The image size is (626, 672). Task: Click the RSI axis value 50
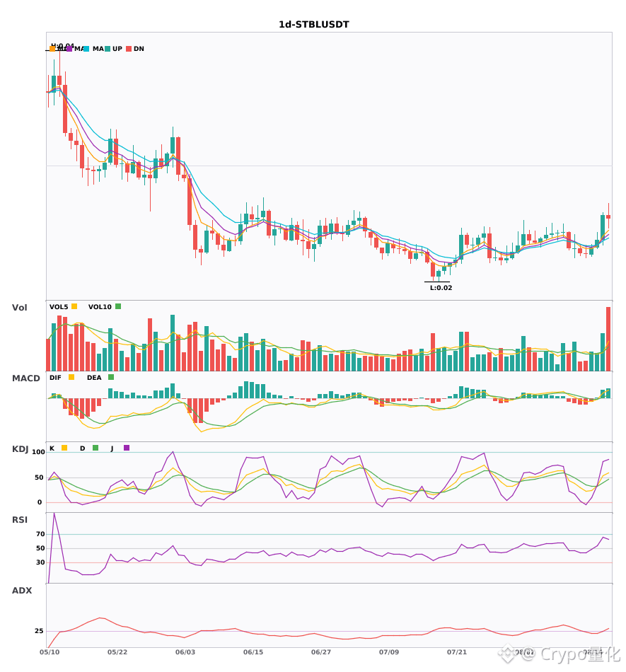[40, 548]
